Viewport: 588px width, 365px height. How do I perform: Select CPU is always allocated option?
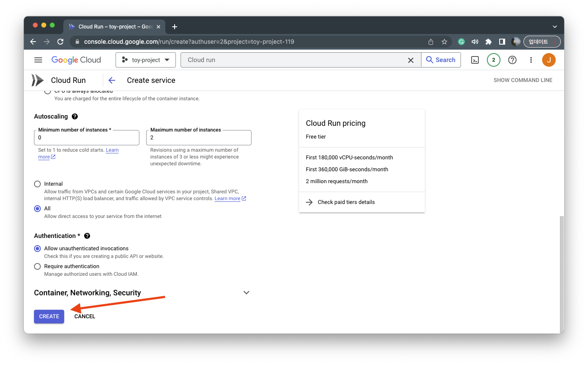(x=48, y=92)
